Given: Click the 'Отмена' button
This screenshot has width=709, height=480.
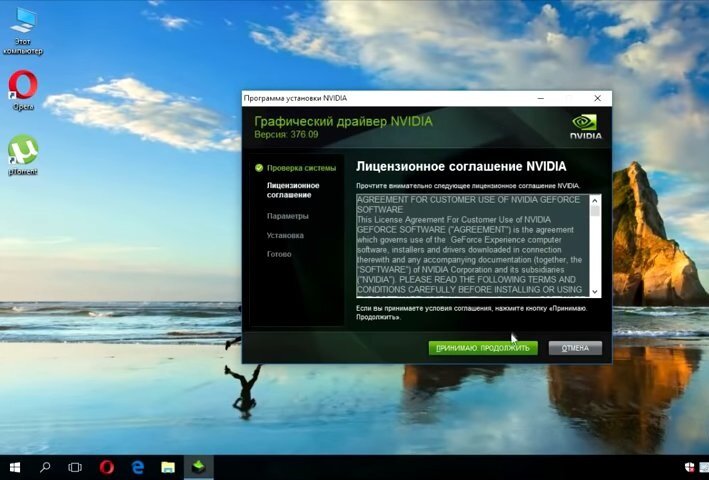Looking at the screenshot, I should (x=575, y=348).
